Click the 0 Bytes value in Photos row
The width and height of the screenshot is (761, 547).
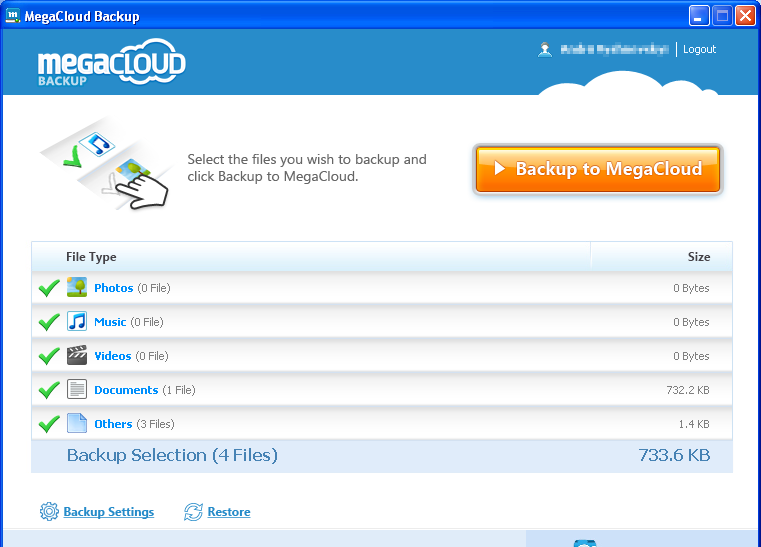[x=691, y=288]
